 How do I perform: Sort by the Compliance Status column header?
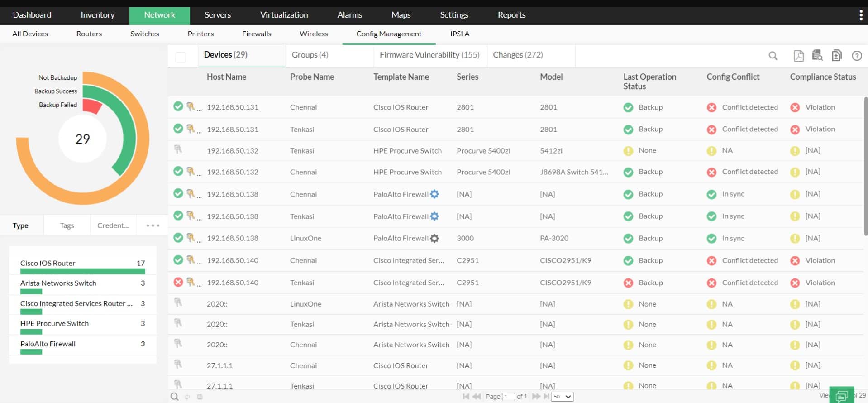point(823,77)
